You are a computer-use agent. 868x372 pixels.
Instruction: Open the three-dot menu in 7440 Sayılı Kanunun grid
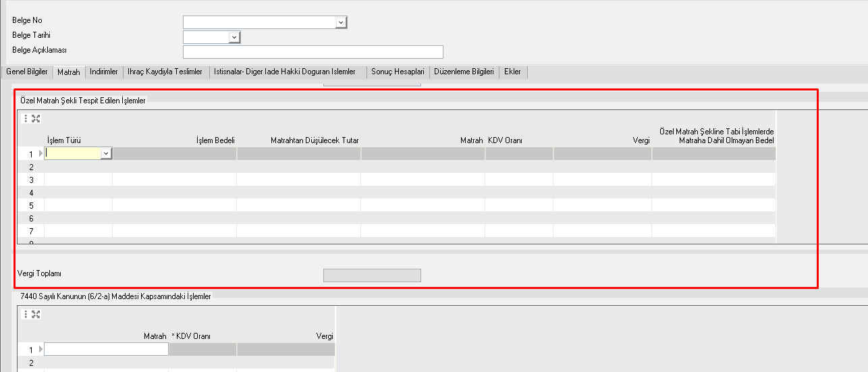26,314
